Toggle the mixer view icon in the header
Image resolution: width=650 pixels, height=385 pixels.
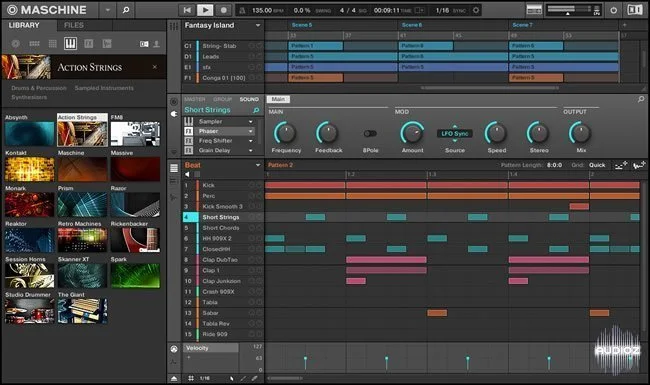tap(534, 10)
